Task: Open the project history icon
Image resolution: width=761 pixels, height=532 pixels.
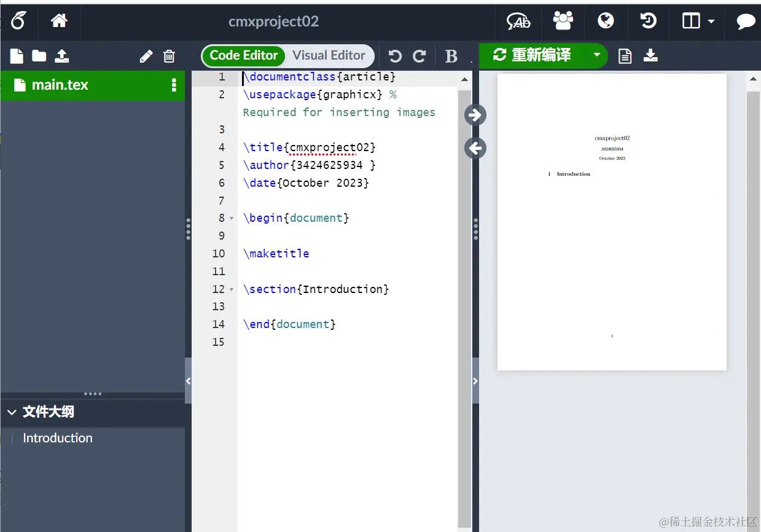Action: [x=649, y=21]
